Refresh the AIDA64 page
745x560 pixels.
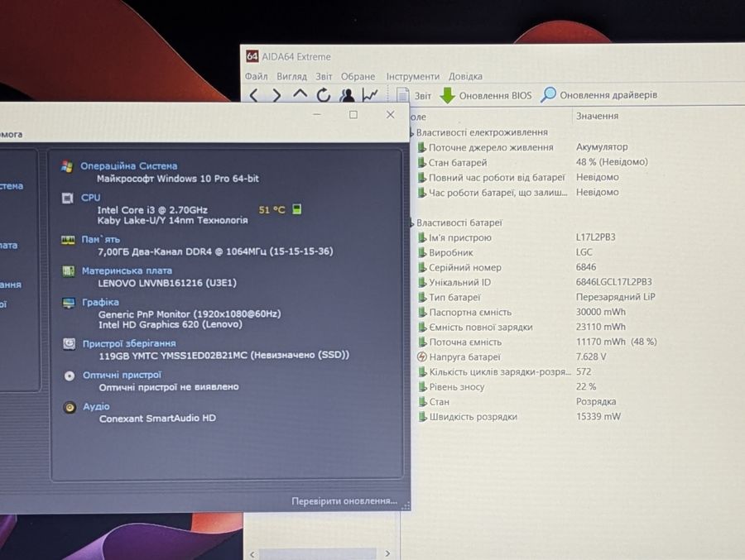(324, 95)
